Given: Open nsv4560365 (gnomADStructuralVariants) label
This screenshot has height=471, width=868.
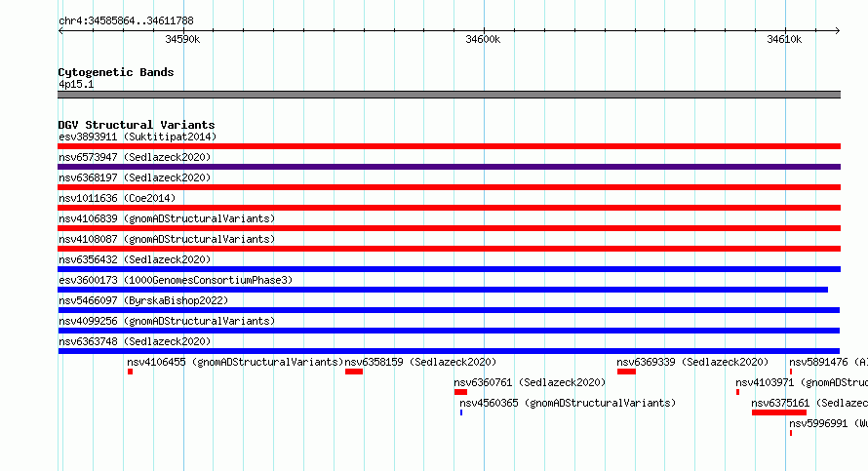Looking at the screenshot, I should 568,403.
